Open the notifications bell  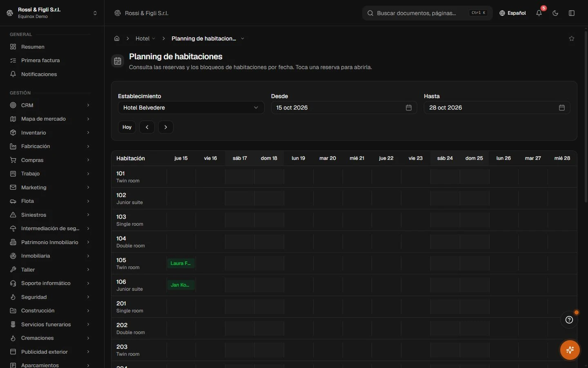click(x=539, y=13)
